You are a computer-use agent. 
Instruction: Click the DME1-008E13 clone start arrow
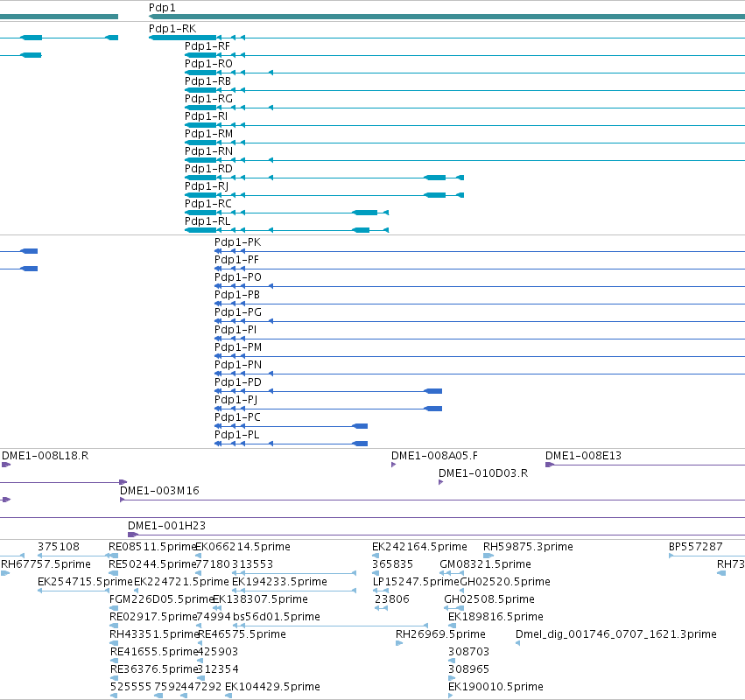click(550, 465)
